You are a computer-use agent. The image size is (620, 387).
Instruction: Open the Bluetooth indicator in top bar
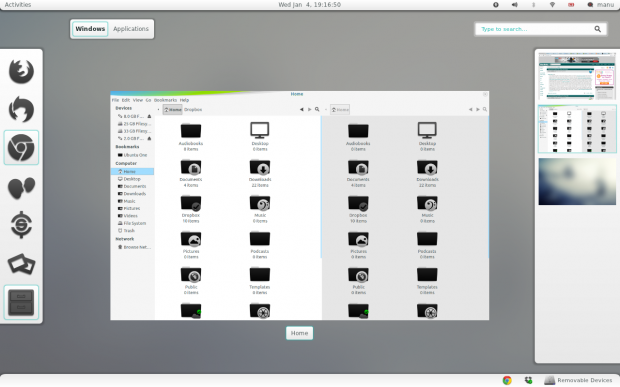[x=533, y=5]
